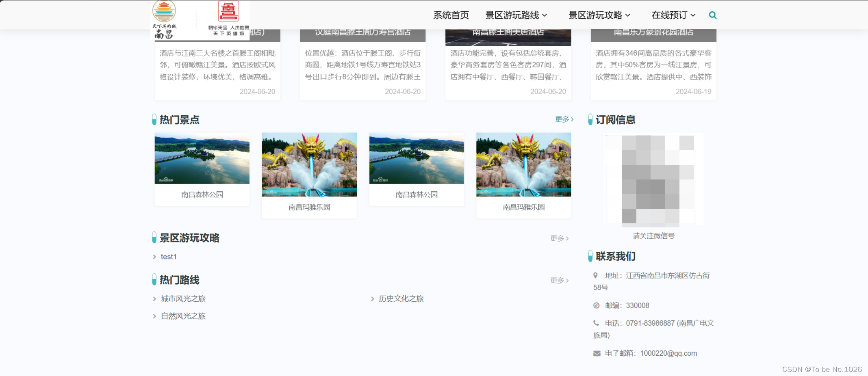The image size is (868, 376).
Task: Open the search magnifier in the navbar
Action: pyautogui.click(x=712, y=15)
